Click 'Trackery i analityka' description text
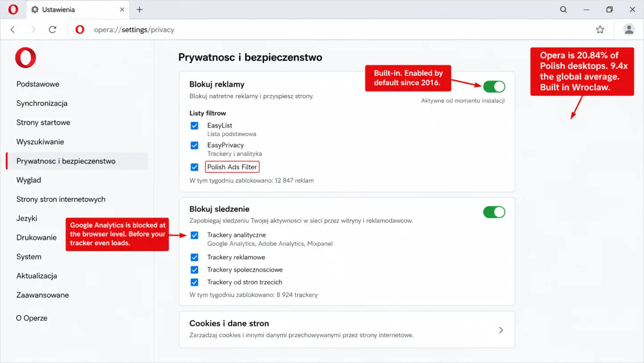Image resolution: width=644 pixels, height=363 pixels. coord(234,154)
